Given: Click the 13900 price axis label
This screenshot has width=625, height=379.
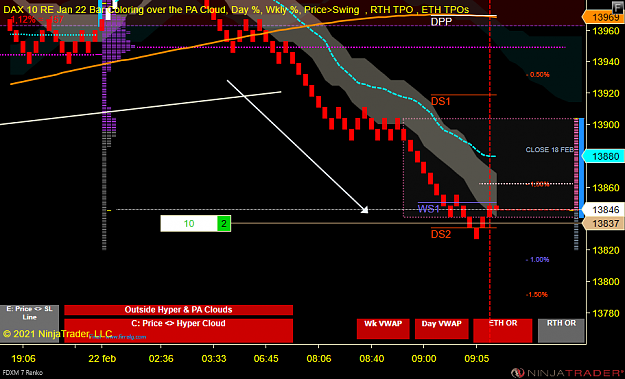Looking at the screenshot, I should (606, 125).
